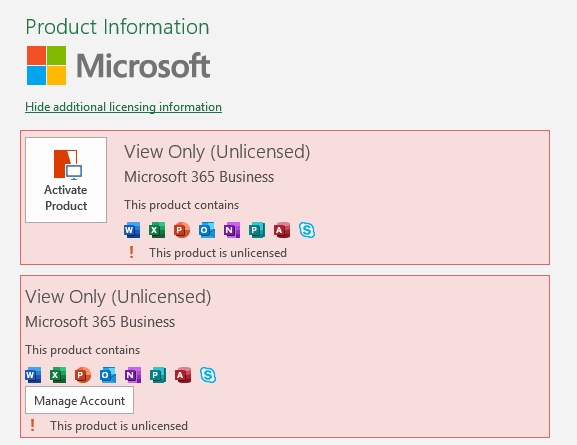Click 'This product contains' text in second panel
This screenshot has width=577, height=445.
[82, 350]
